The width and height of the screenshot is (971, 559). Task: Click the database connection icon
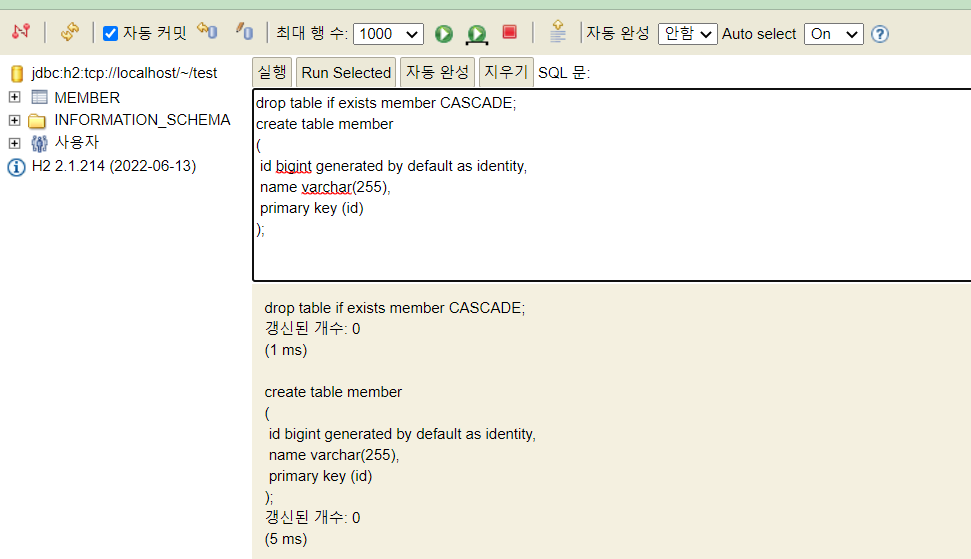(x=17, y=74)
